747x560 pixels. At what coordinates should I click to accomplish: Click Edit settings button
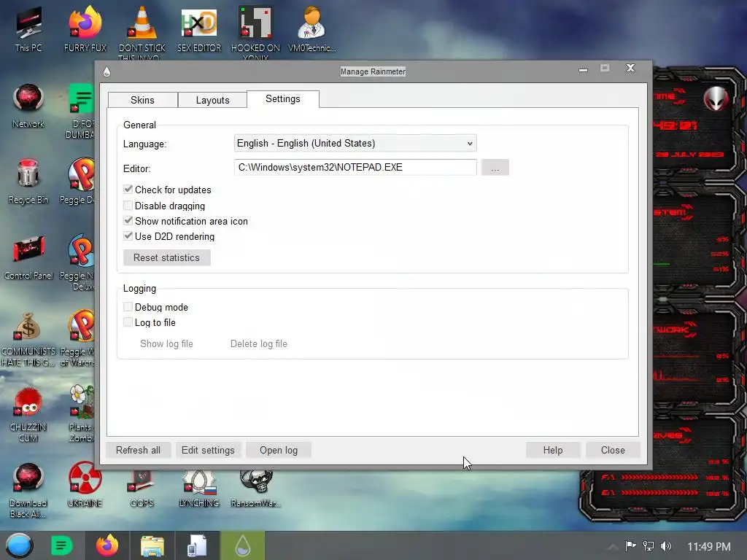point(208,450)
